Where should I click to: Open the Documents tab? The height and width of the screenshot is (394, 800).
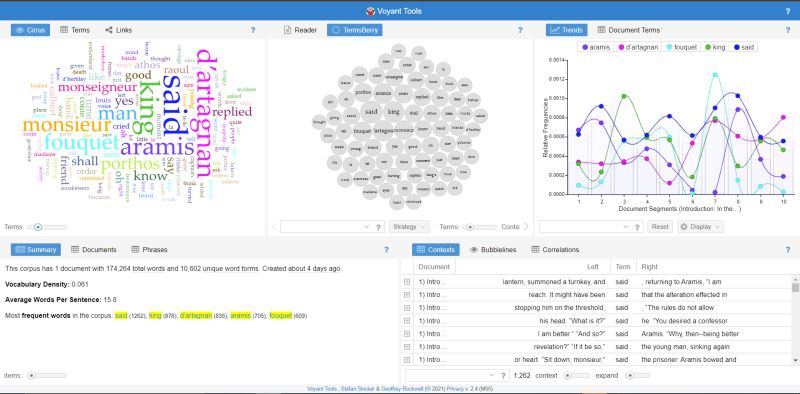(94, 250)
